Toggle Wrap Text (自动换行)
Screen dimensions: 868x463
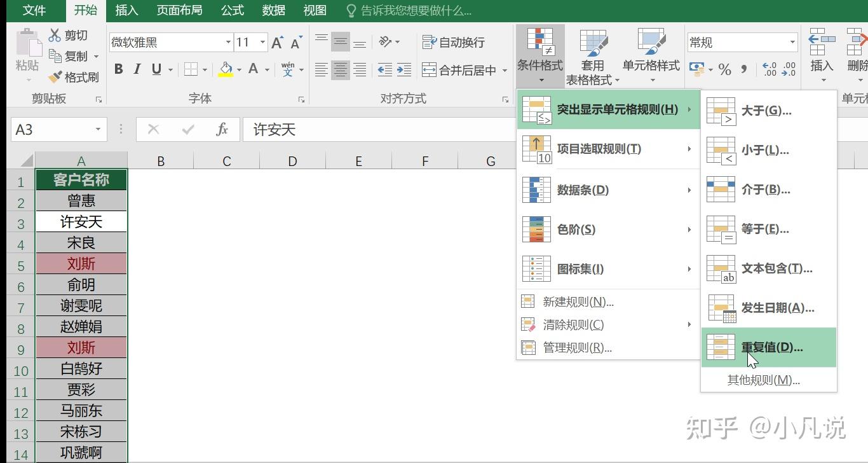(454, 42)
